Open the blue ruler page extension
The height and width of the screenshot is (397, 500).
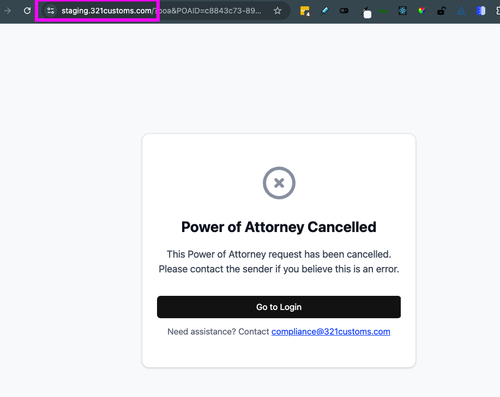coord(481,11)
